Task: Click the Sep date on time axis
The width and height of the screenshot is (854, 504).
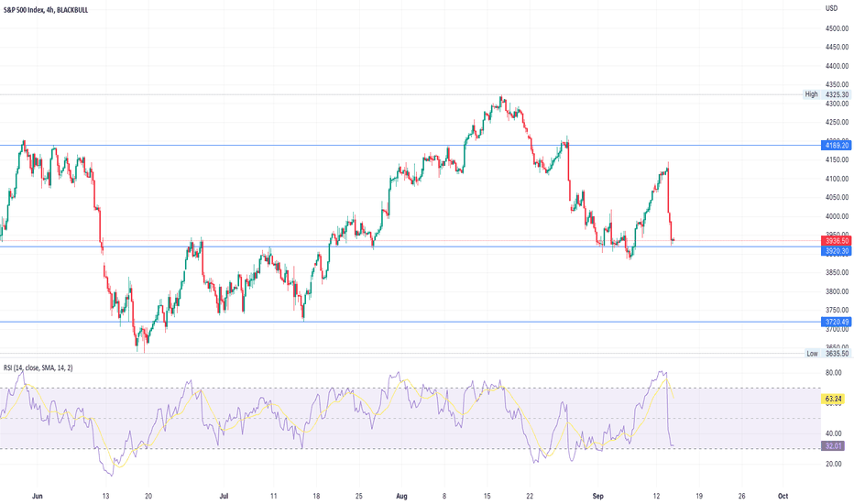Action: pos(597,497)
